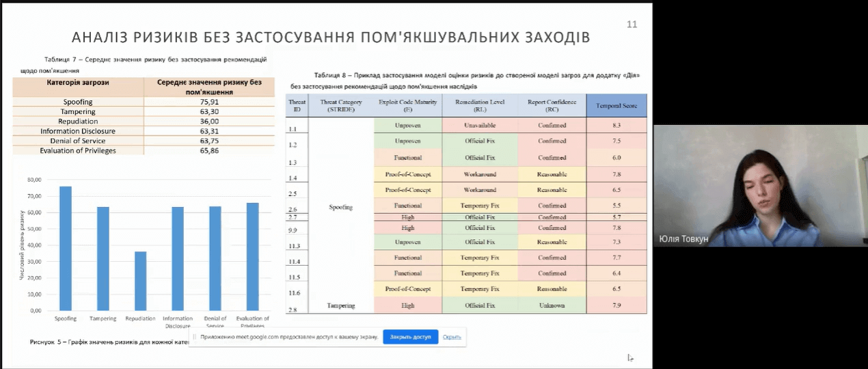Click the Evaluation of Privileges chart bar
The image size is (868, 369).
click(252, 256)
